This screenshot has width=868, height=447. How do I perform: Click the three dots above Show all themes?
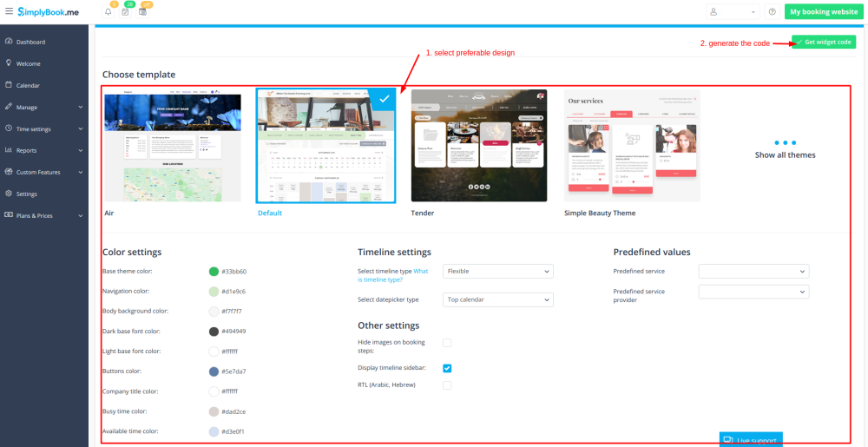coord(785,142)
